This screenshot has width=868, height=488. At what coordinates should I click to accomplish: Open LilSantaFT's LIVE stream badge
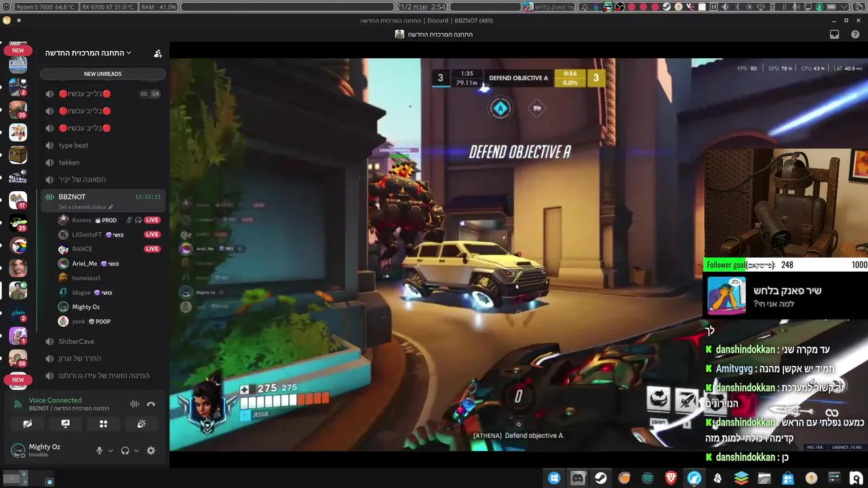tap(152, 235)
